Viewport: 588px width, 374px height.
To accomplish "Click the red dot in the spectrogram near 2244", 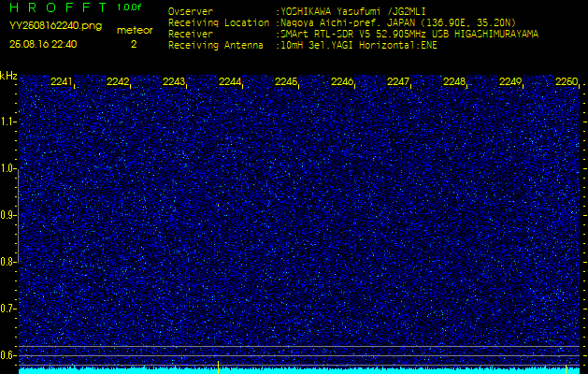I will tap(218, 205).
